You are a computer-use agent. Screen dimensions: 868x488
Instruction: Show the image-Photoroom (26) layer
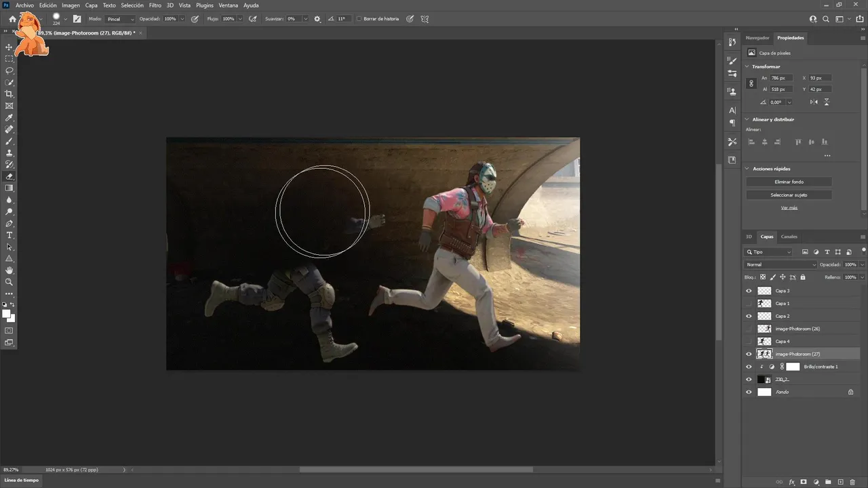tap(749, 329)
